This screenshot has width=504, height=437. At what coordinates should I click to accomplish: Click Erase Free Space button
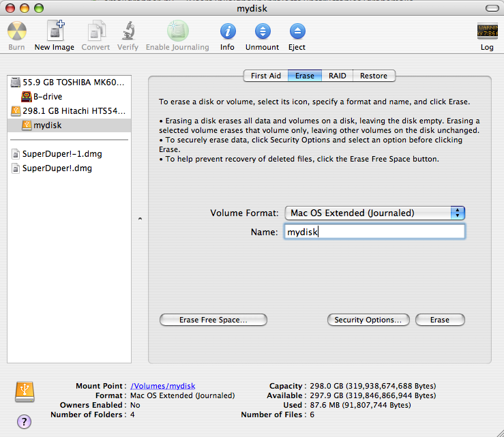213,320
